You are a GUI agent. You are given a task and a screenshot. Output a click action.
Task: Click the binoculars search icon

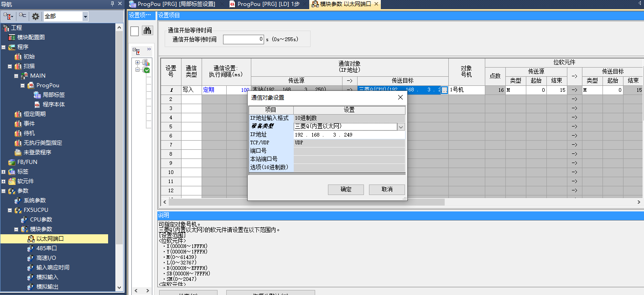point(147,31)
